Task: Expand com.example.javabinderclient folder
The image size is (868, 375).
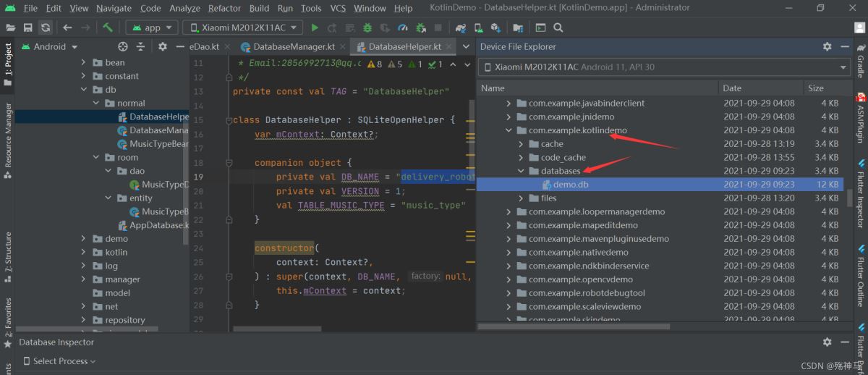Action: (x=509, y=103)
